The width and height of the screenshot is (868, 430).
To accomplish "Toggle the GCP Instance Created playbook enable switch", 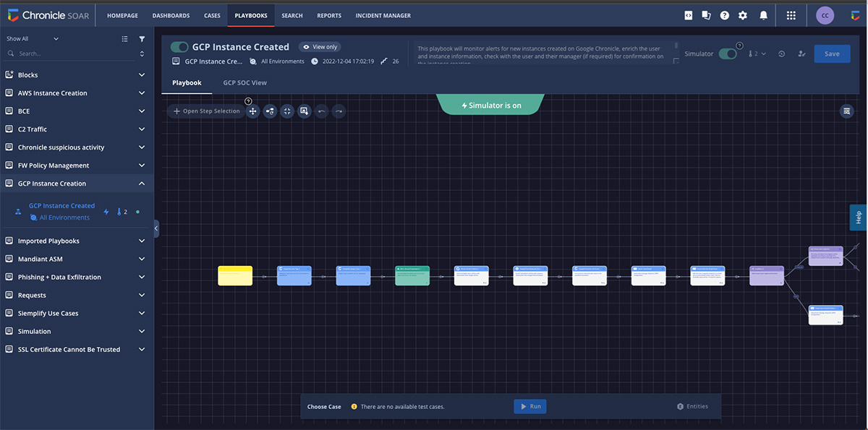I will 179,47.
